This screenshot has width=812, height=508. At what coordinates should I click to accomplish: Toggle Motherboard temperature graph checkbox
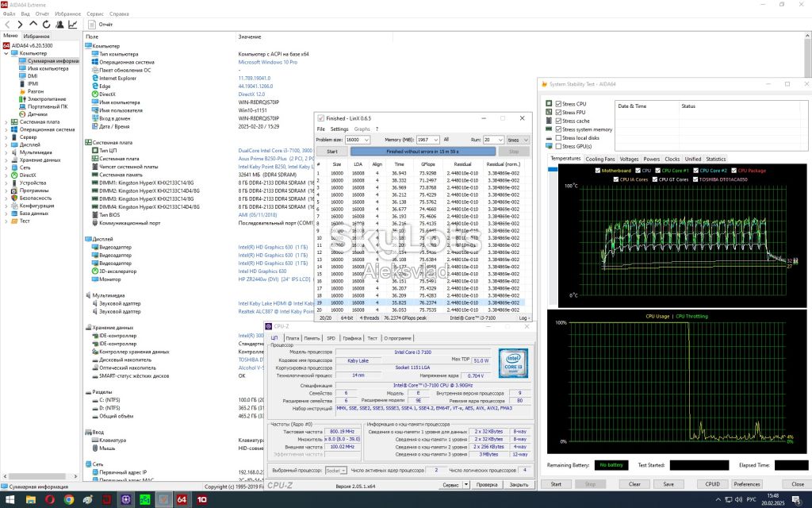pyautogui.click(x=598, y=171)
